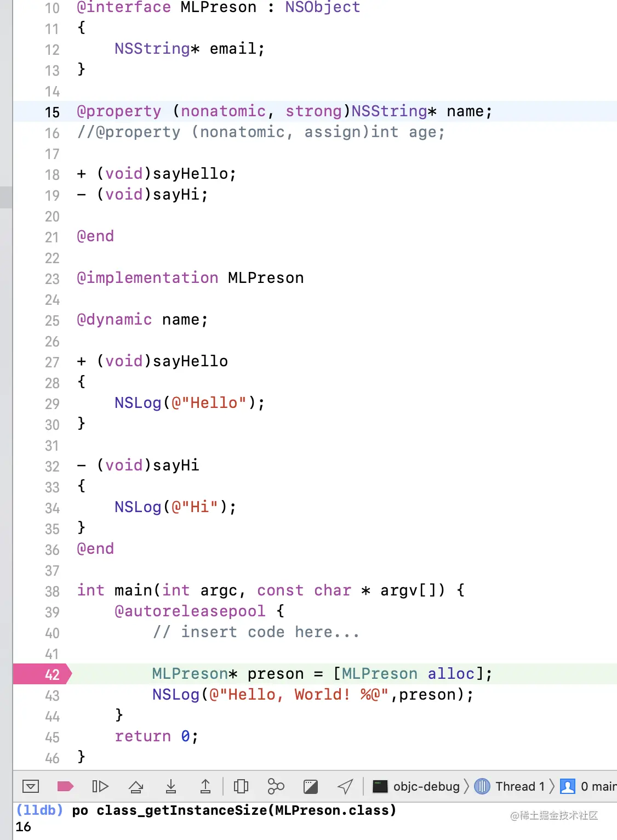Step over the current line
Screen dimensions: 617x840
click(136, 786)
